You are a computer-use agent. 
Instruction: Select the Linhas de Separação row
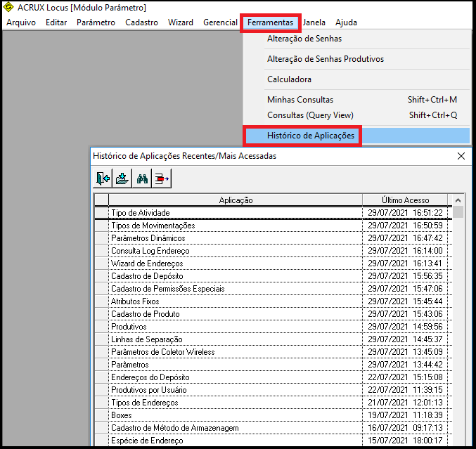[x=274, y=339]
